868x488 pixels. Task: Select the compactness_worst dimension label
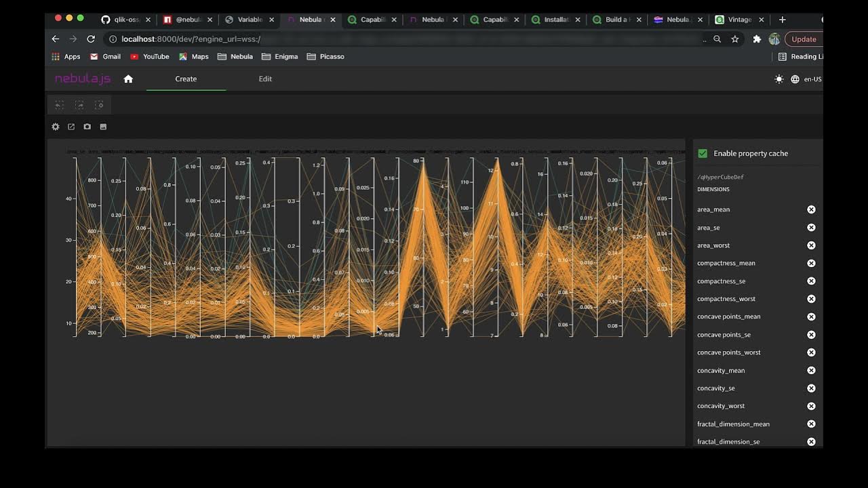coord(726,299)
